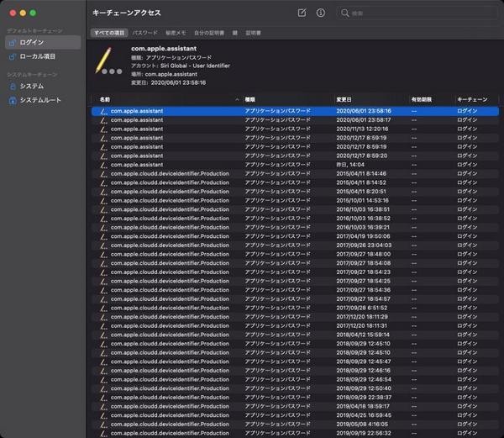Select the ログイン keychain lock icon
Image resolution: width=504 pixels, height=438 pixels.
13,42
